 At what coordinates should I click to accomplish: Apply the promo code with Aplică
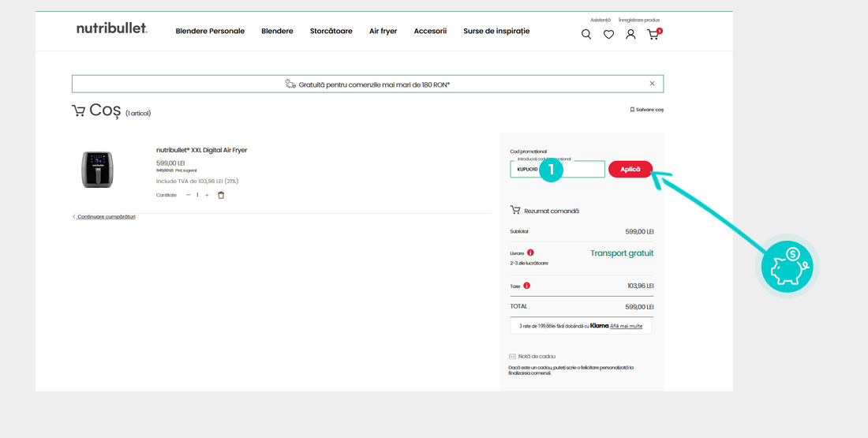(x=630, y=169)
